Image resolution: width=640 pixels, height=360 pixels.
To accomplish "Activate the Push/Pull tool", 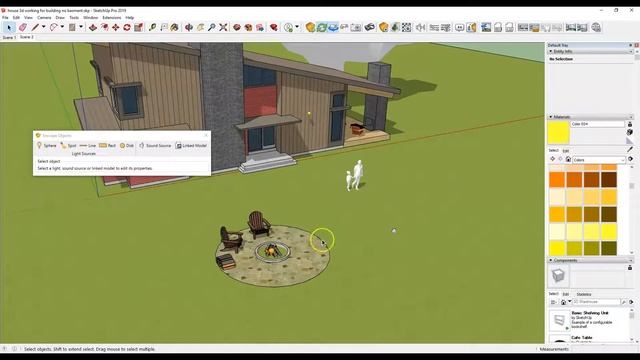I will [93, 27].
